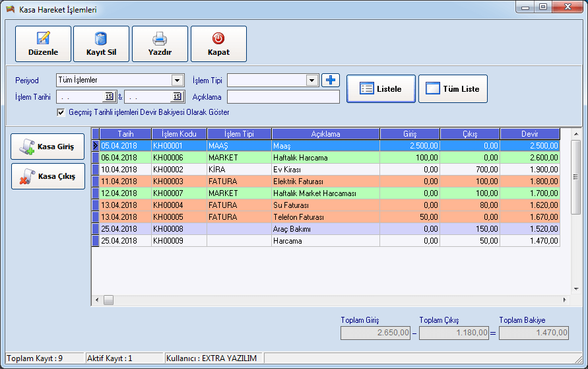588x369 pixels.
Task: Toggle Geçmiş Tarihli İşlemleri Devir Bakiyesi checkbox
Action: tap(61, 113)
